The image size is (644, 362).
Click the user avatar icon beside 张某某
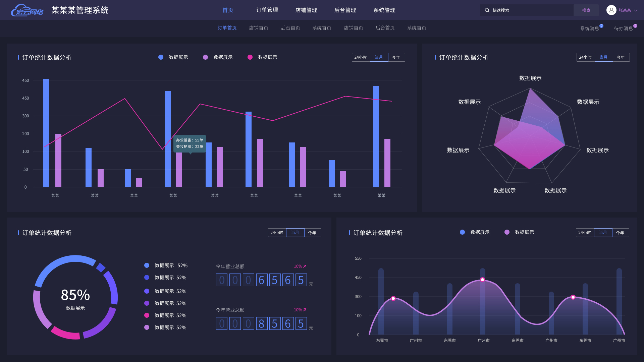click(x=611, y=10)
